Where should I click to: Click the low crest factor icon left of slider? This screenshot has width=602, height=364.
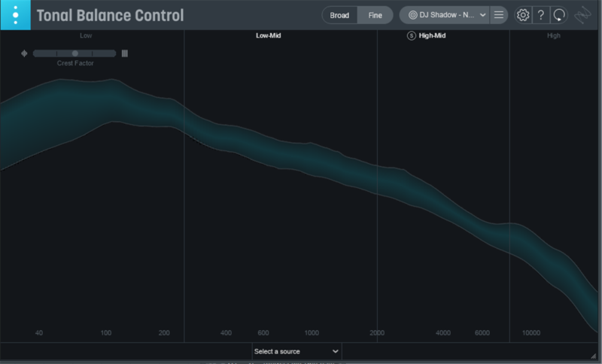coord(25,53)
